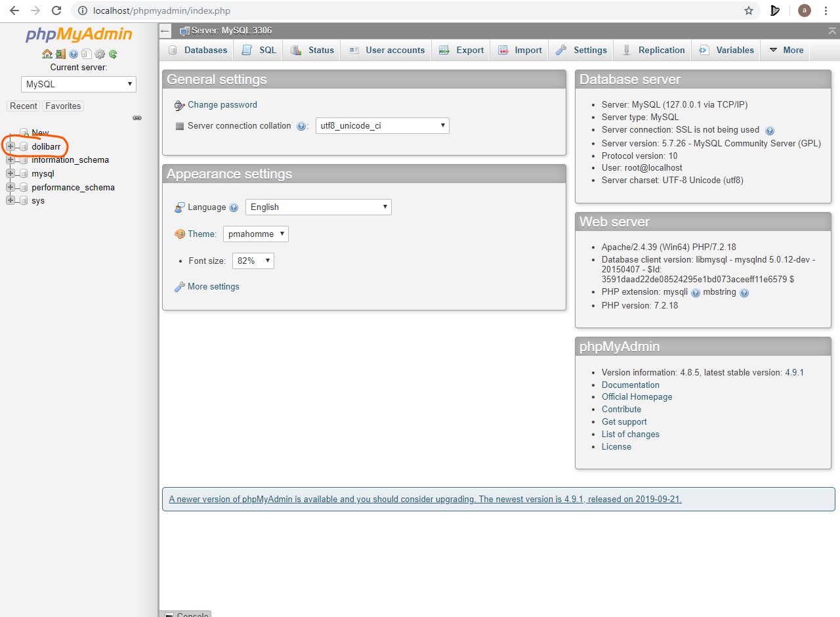
Task: Select the dolibarr database name
Action: [46, 146]
